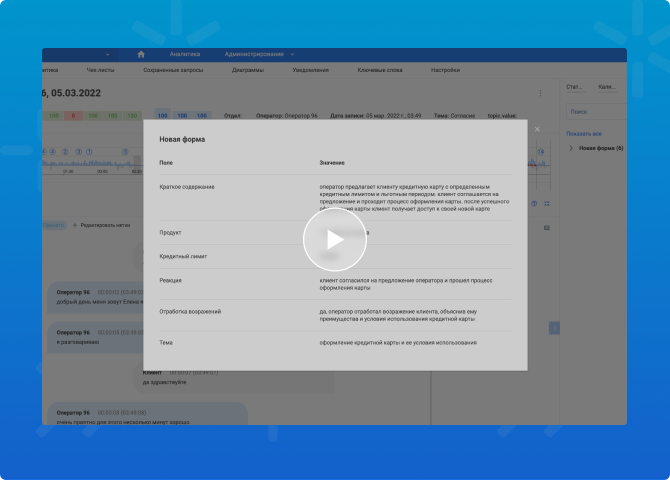Open the three-dot options menu
Screen dimensions: 670x480
(540, 93)
